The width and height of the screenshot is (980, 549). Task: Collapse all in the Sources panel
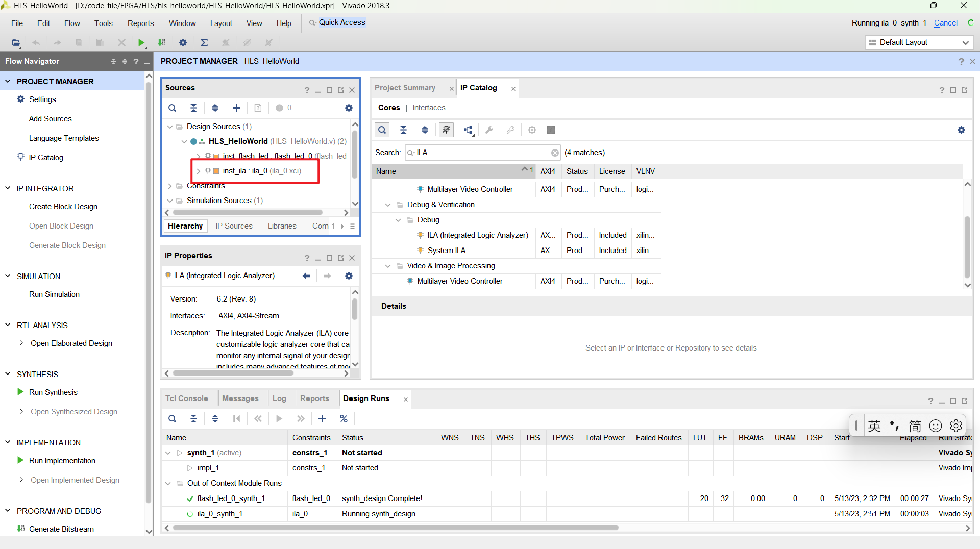(x=194, y=108)
